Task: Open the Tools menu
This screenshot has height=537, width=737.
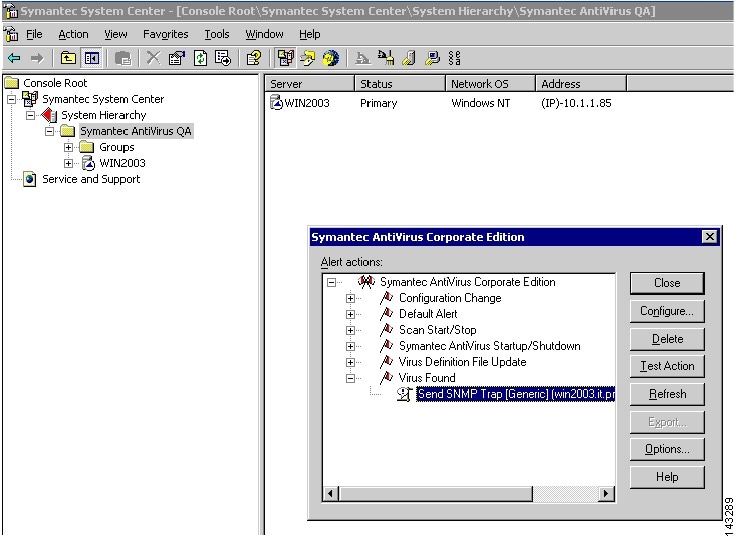Action: point(217,34)
